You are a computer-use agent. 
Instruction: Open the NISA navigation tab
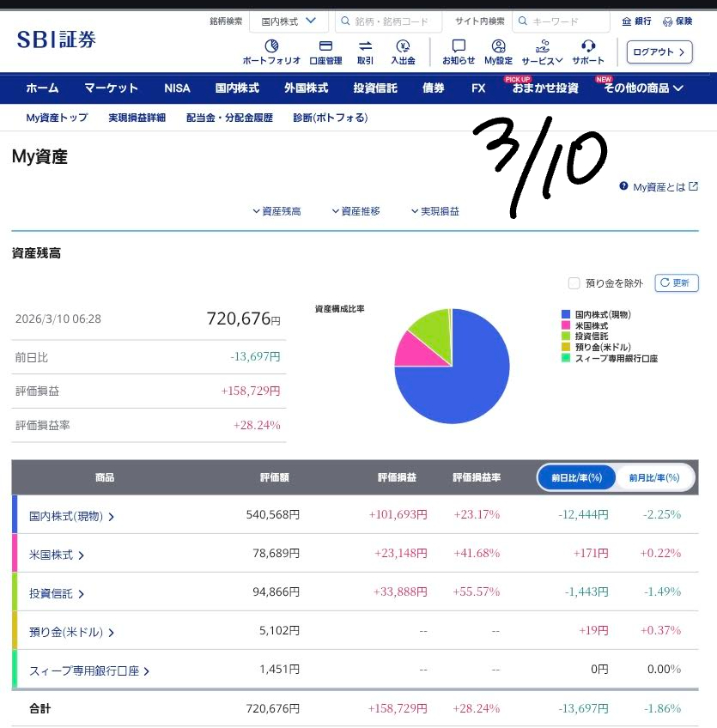pos(177,88)
